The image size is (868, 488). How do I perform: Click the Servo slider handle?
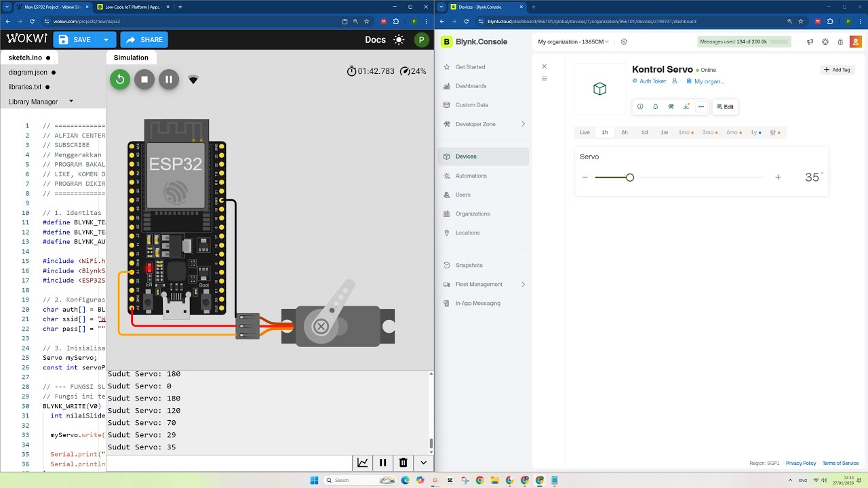pyautogui.click(x=630, y=178)
